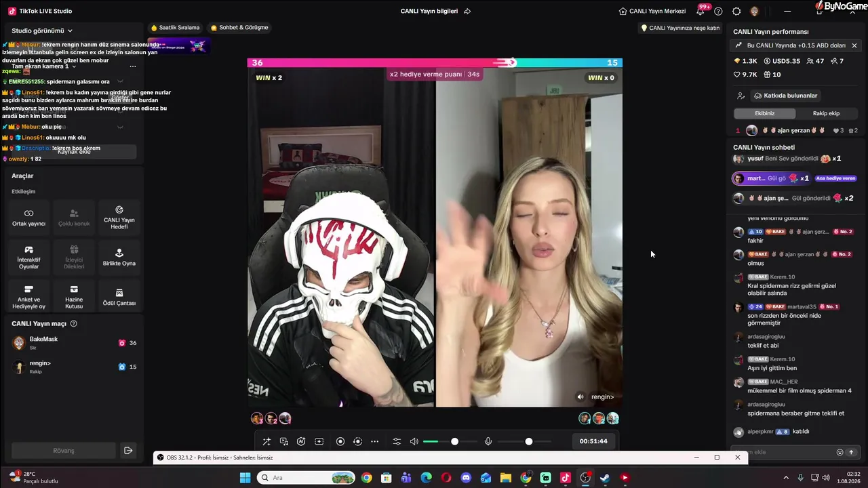Switch to the Rakip ekip tab
Image resolution: width=868 pixels, height=488 pixels.
click(826, 113)
